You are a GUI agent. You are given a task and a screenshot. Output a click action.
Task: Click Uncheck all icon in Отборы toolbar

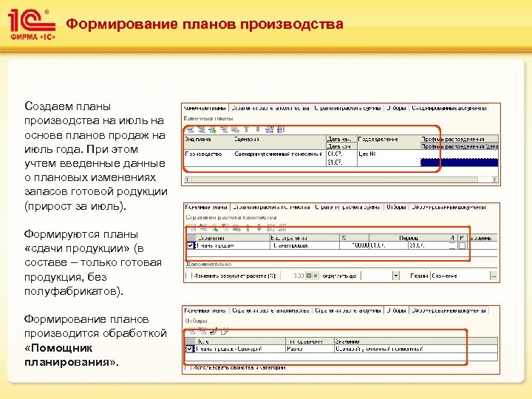[225, 331]
